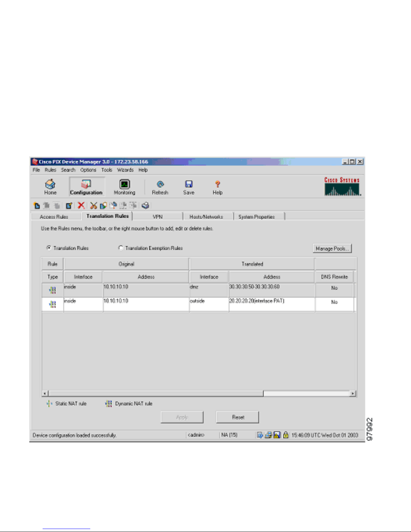Screen dimensions: 411x532
Task: Select the 'dmz' interface cell
Action: click(209, 290)
